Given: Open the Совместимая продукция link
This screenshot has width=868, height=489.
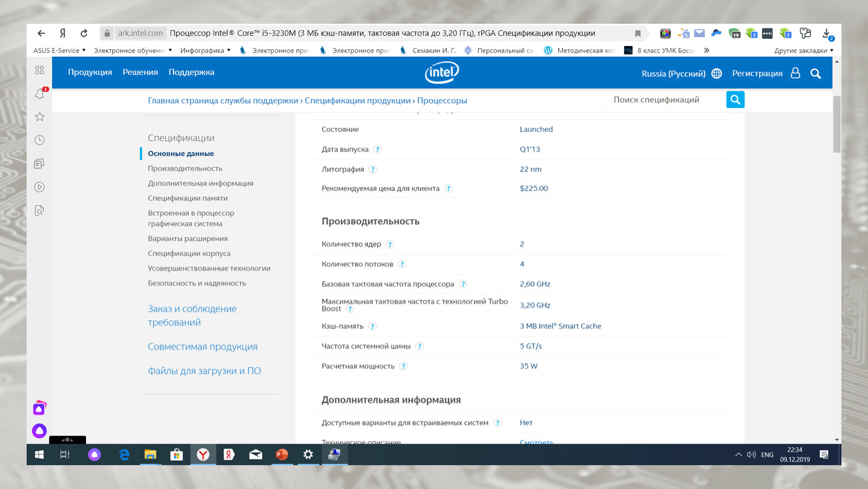Looking at the screenshot, I should pos(203,346).
